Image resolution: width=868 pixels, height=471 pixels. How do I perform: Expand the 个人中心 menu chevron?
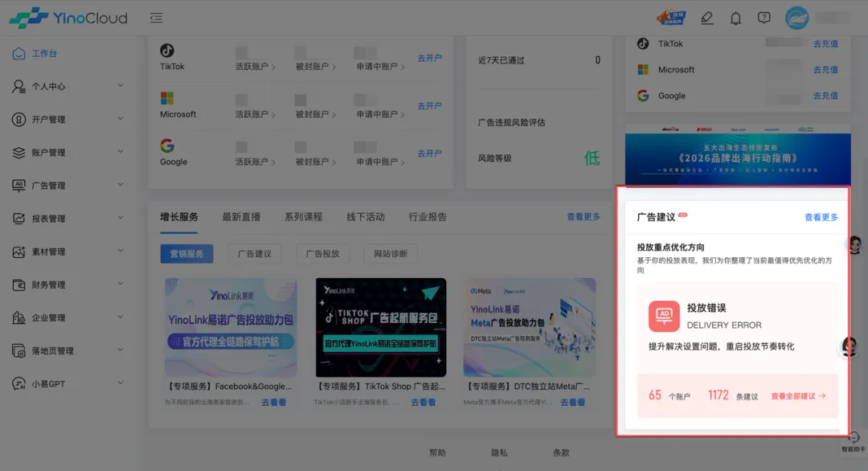(x=120, y=86)
